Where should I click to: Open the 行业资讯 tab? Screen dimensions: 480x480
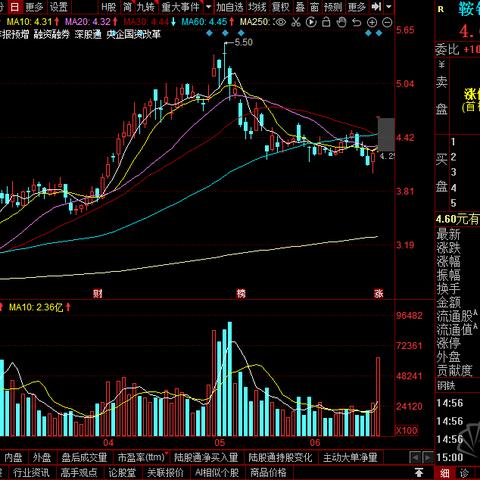click(31, 473)
